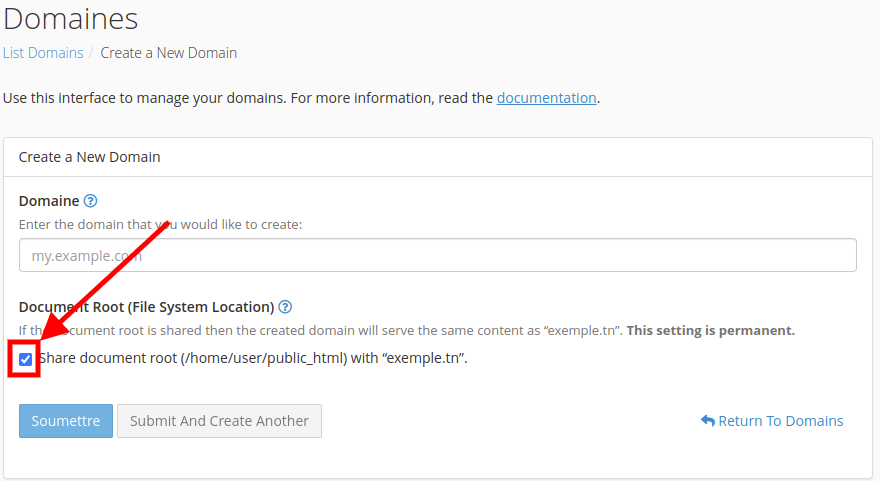This screenshot has height=481, width=880.
Task: Open the Document Root help icon
Action: point(285,307)
